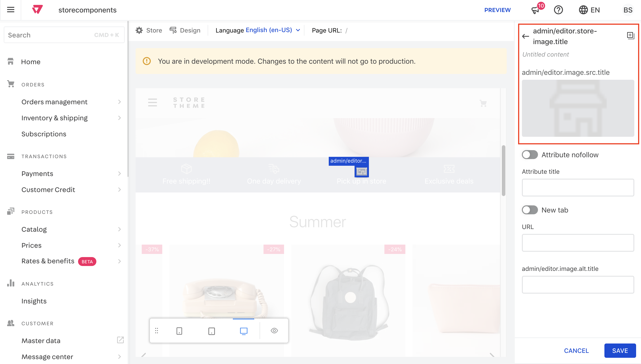Click the STORE THEME logo in preview
Image resolution: width=641 pixels, height=364 pixels.
189,102
